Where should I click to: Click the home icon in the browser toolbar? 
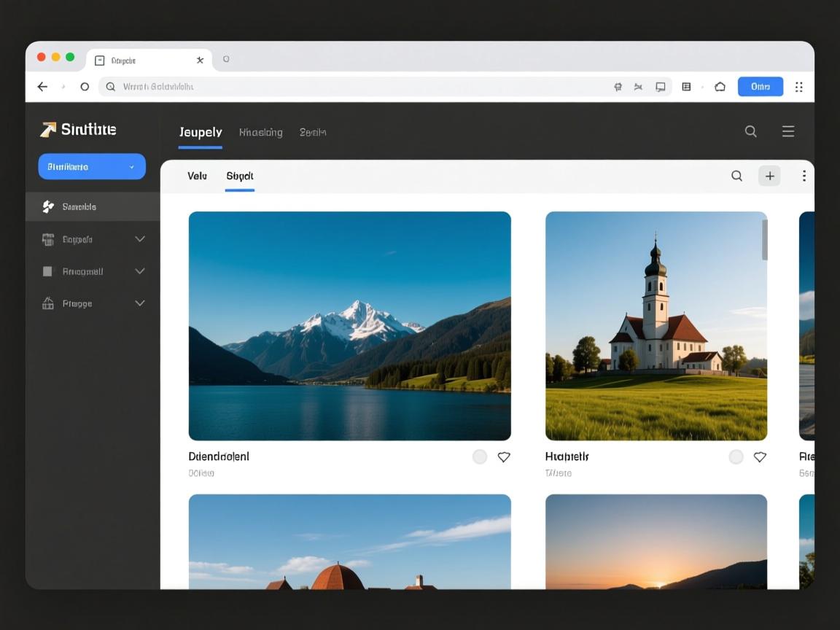point(720,87)
